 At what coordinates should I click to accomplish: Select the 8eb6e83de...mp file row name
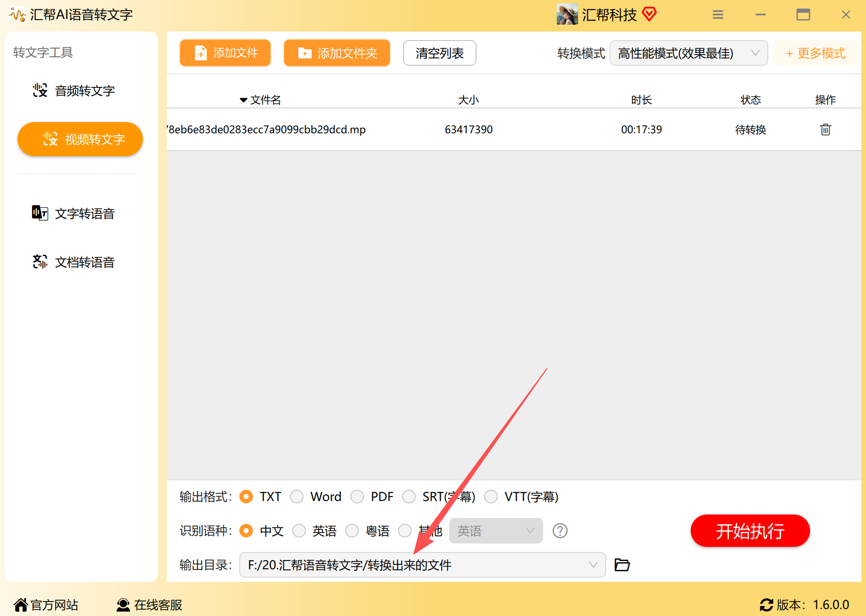tap(267, 129)
